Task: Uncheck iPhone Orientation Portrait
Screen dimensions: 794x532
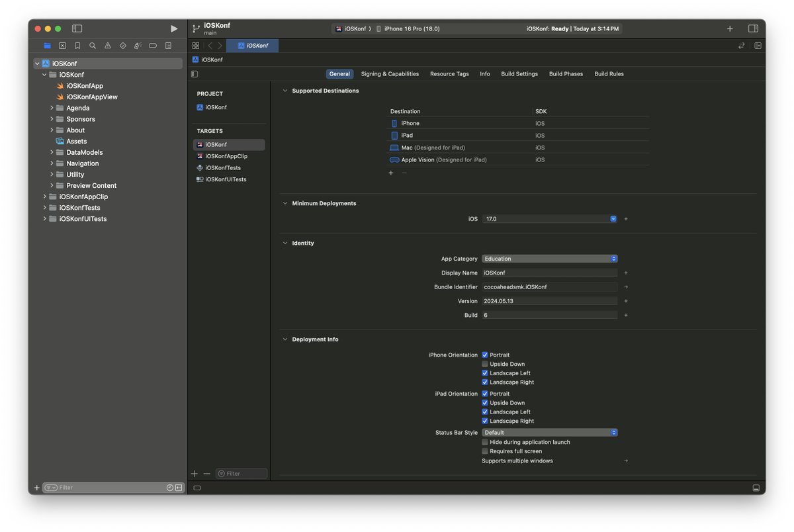Action: (x=485, y=355)
